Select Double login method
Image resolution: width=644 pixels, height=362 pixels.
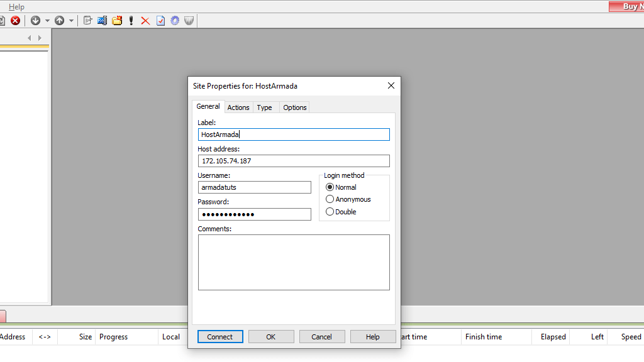341,212
